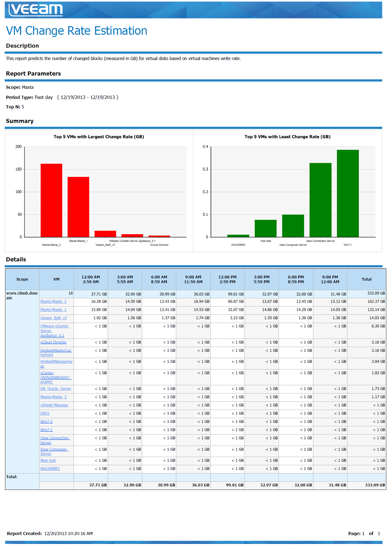The height and width of the screenshot is (549, 392).
Task: Click the VM Change Rate Estimation title
Action: tap(76, 31)
